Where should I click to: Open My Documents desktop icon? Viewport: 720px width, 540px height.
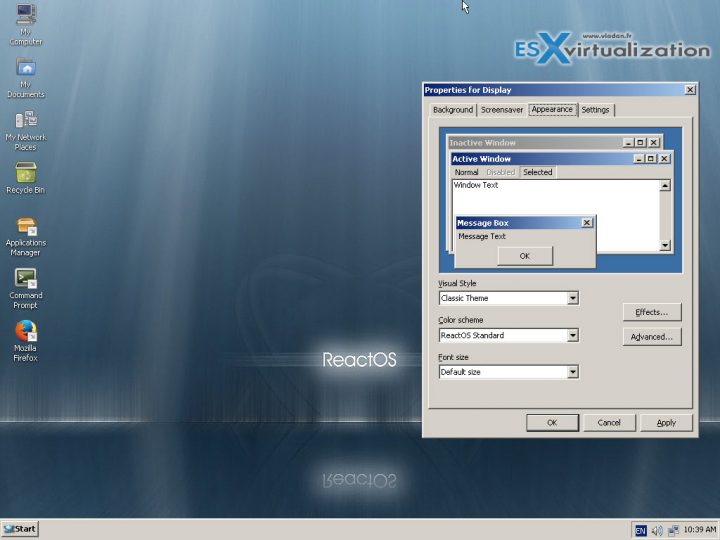click(x=26, y=78)
